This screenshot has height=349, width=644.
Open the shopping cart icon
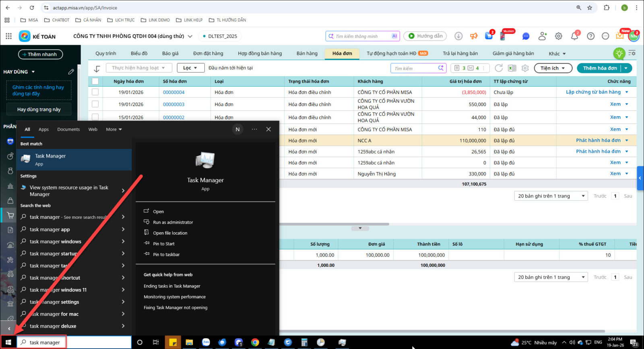coord(489,36)
